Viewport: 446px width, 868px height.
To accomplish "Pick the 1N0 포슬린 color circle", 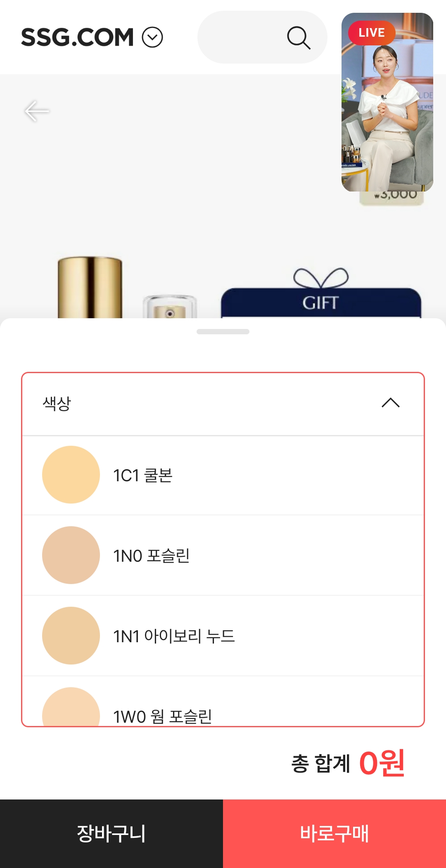I will (71, 555).
